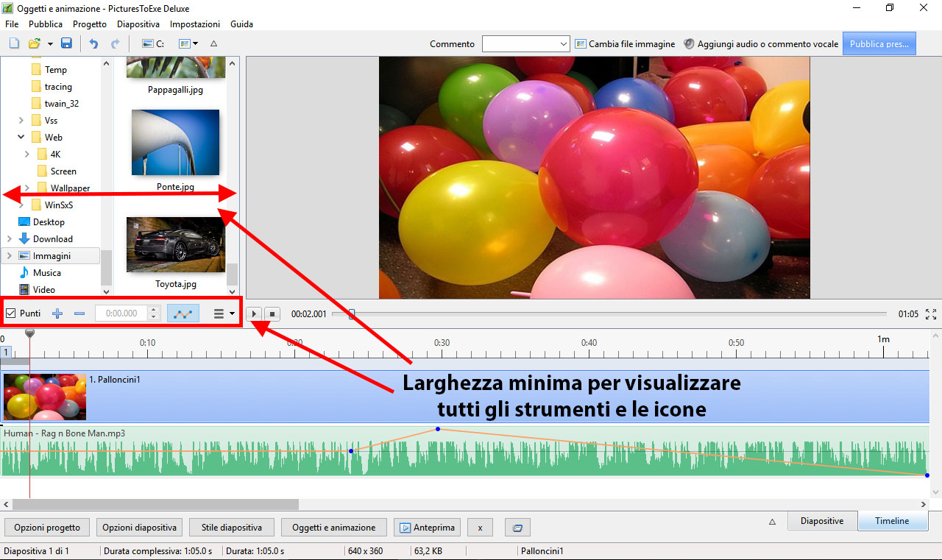Expand the Web folder in the tree

click(21, 137)
